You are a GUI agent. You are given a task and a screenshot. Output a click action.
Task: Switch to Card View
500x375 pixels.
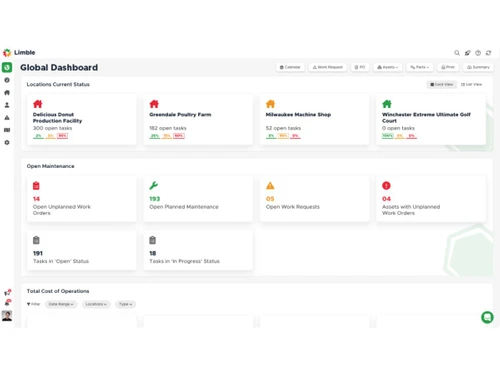pos(442,84)
